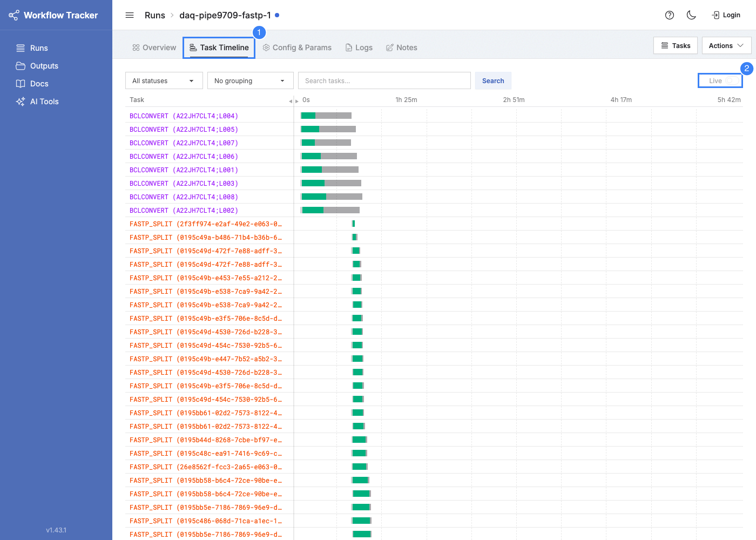756x540 pixels.
Task: Select task FASTP_SPLIT (0195c486-068d-71ca-a1ec-1…
Action: point(206,521)
